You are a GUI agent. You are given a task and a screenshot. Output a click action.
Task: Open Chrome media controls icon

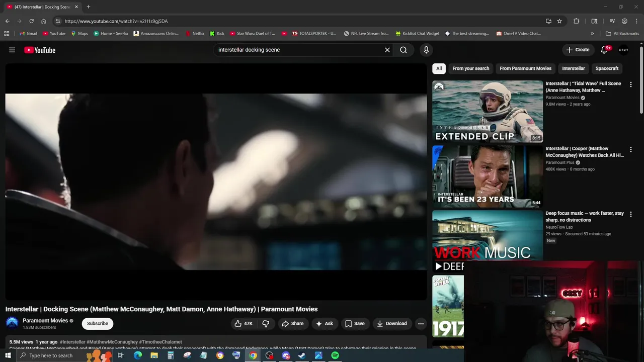tap(612, 21)
